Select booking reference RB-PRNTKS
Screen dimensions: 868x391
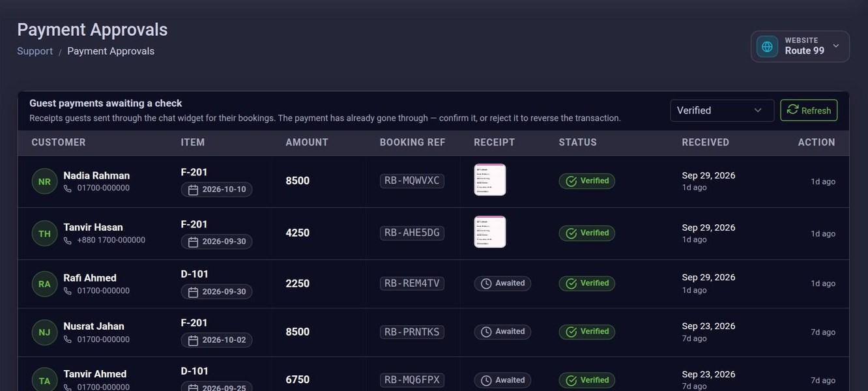tap(412, 332)
